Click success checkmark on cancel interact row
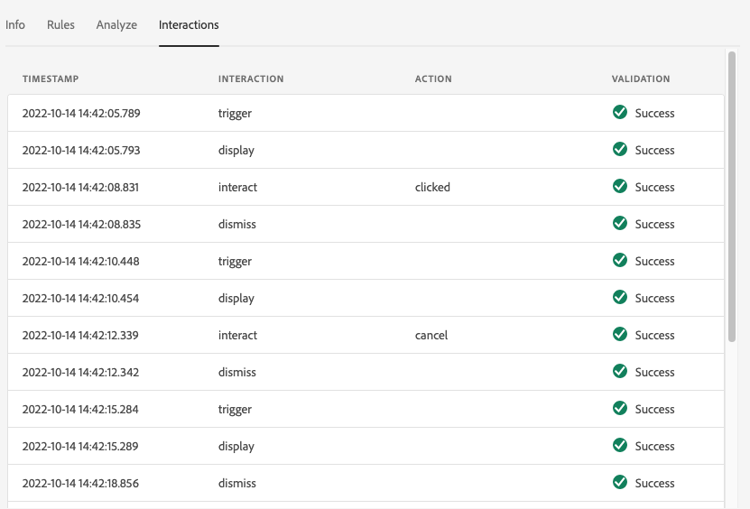Screen dimensions: 750x509 pos(620,335)
